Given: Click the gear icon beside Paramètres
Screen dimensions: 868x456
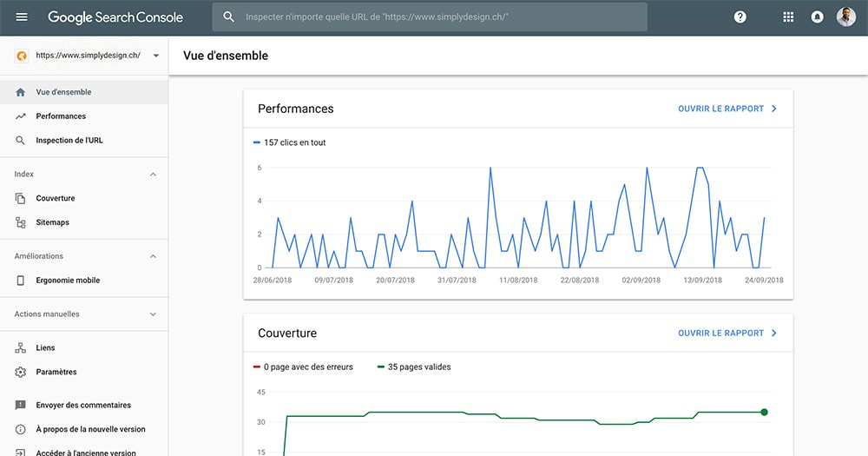Looking at the screenshot, I should [x=21, y=373].
